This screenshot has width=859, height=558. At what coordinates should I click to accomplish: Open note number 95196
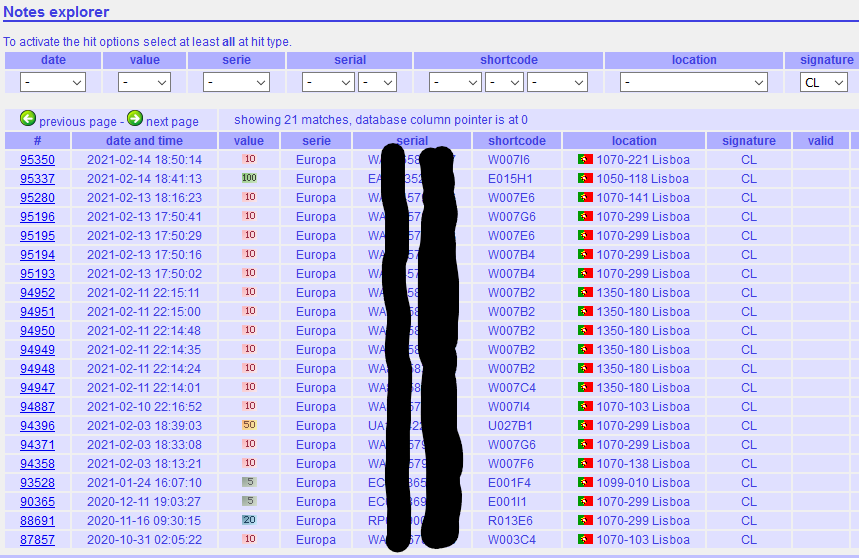(37, 216)
